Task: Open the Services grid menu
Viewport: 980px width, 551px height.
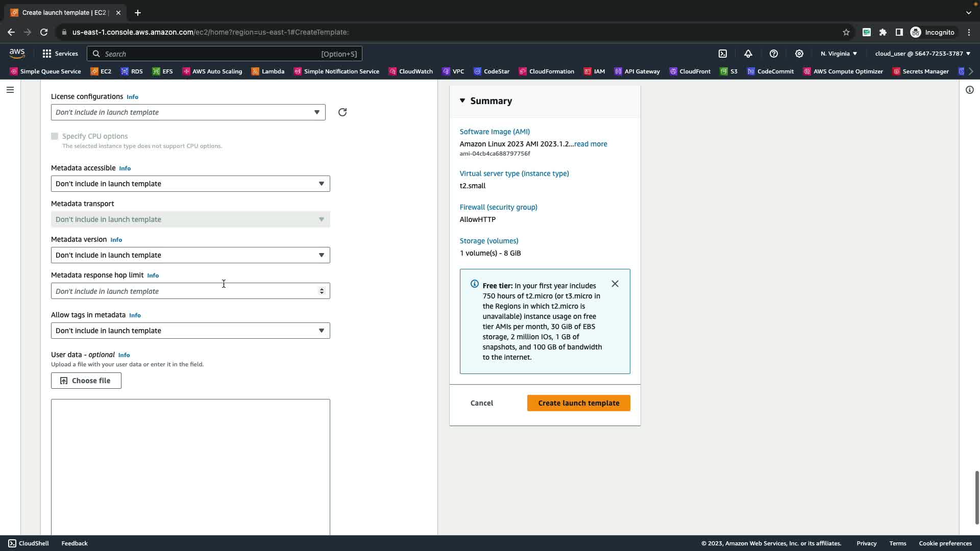Action: click(60, 54)
